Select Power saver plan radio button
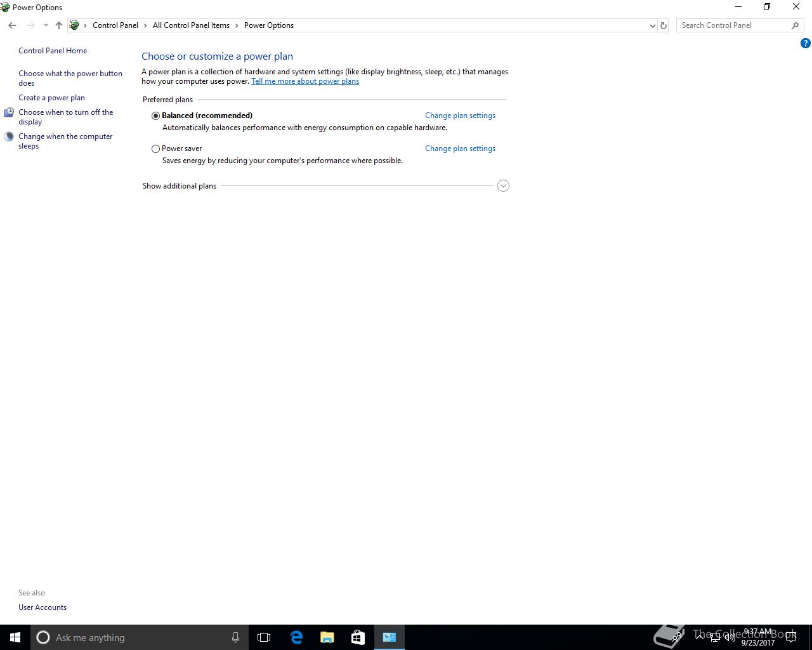Viewport: 812px width, 650px height. coord(155,149)
